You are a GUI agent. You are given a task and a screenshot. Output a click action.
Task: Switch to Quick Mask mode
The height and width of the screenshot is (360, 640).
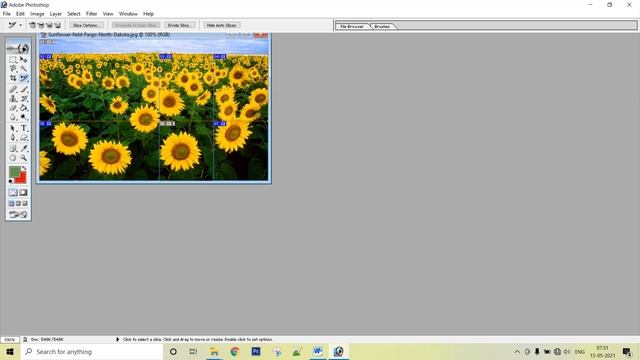24,192
